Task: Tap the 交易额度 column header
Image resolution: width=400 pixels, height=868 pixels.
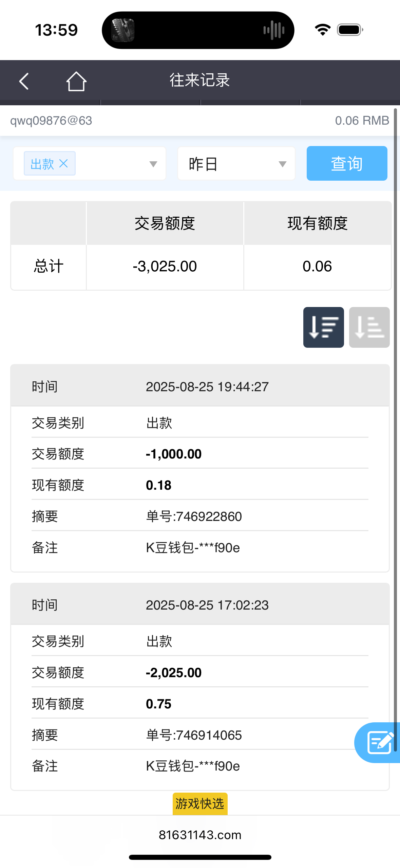Action: [x=165, y=223]
